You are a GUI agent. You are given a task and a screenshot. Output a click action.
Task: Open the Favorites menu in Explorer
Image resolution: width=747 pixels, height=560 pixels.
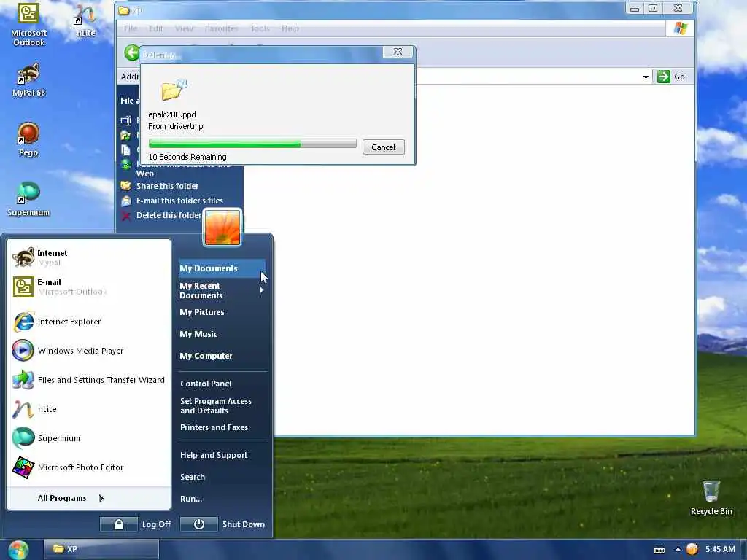222,28
